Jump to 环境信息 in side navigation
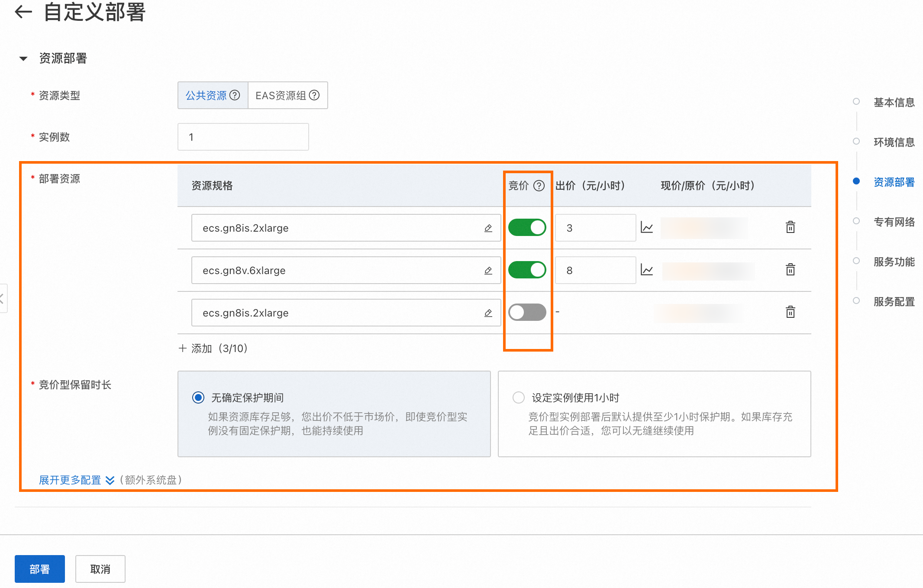 pyautogui.click(x=894, y=142)
